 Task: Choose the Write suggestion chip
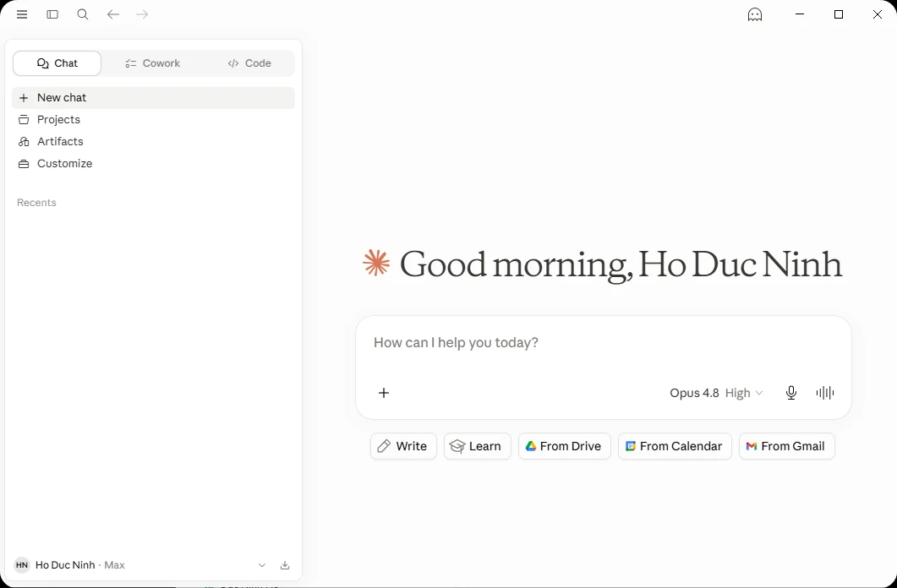[x=403, y=446]
